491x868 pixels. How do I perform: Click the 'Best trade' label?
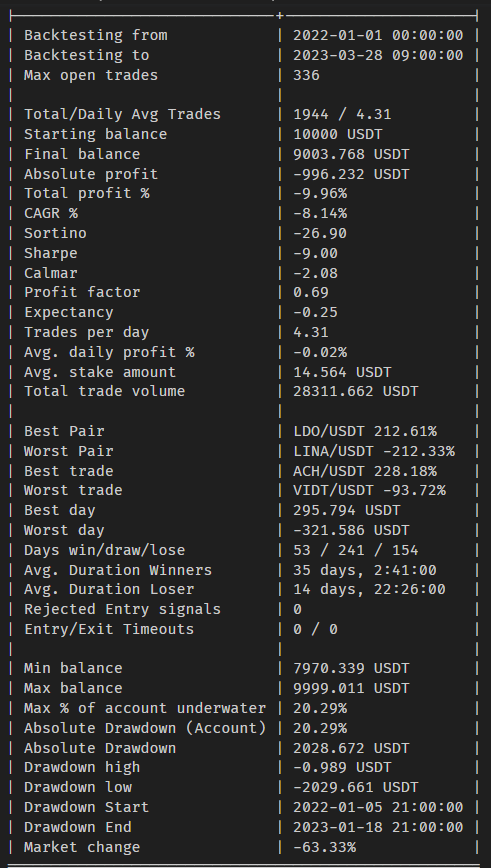tap(68, 471)
